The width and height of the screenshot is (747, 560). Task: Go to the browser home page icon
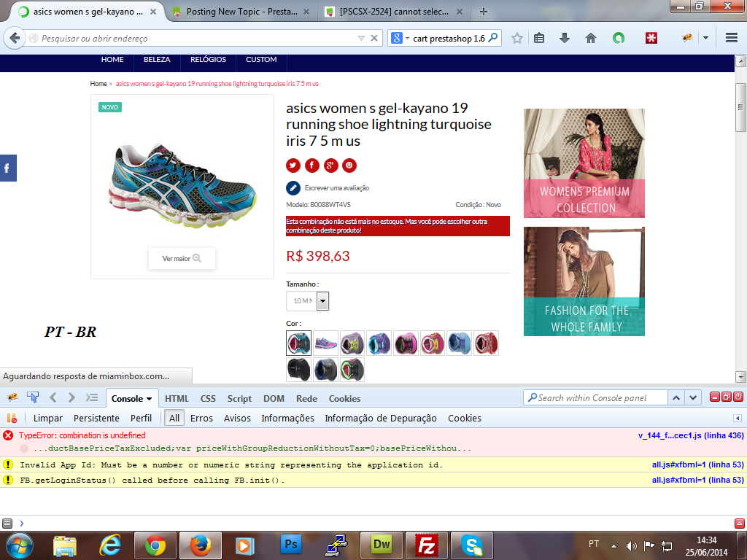pyautogui.click(x=591, y=38)
